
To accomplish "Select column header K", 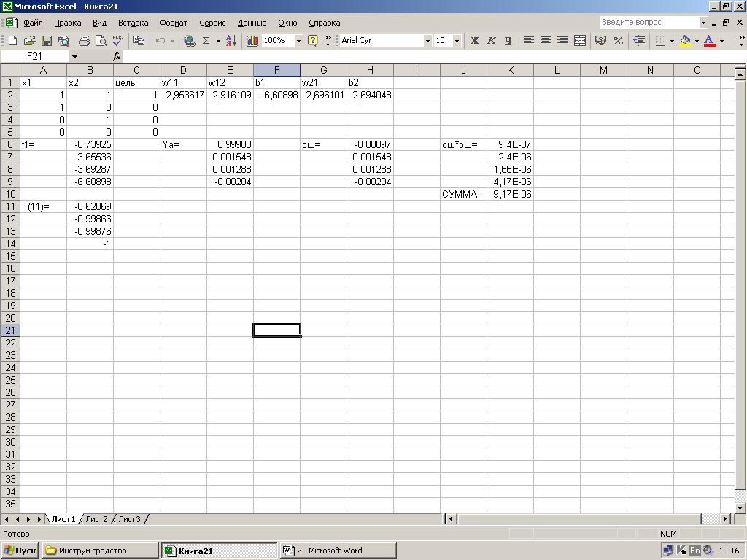I will [510, 71].
